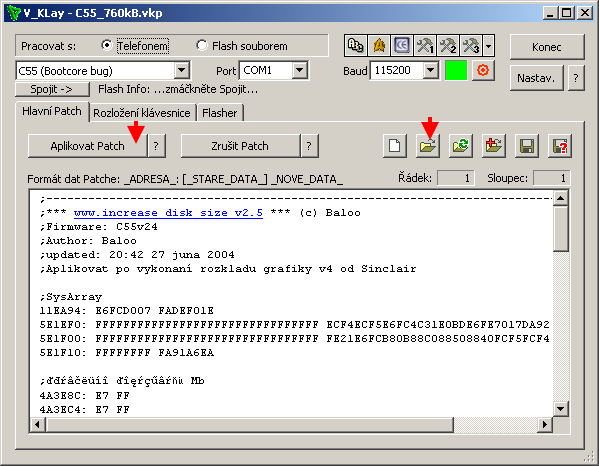Reload patch with green arrows folder icon
This screenshot has height=466, width=599.
pos(461,146)
